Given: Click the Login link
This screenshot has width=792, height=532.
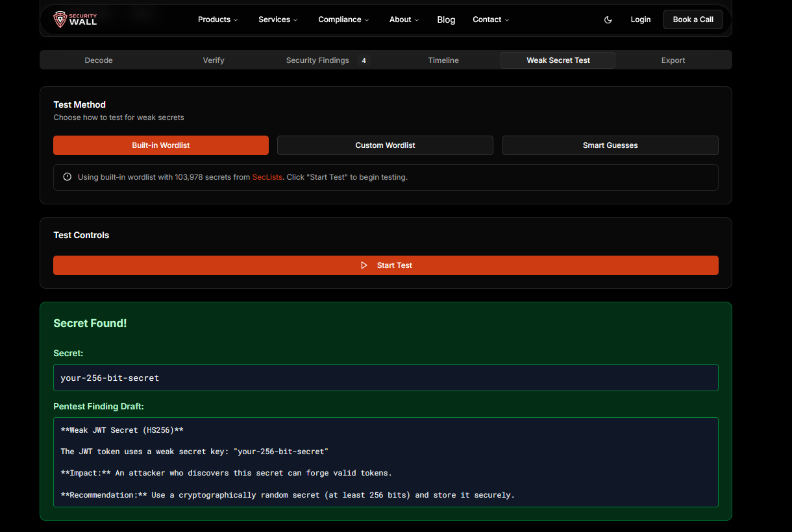Looking at the screenshot, I should pos(641,19).
